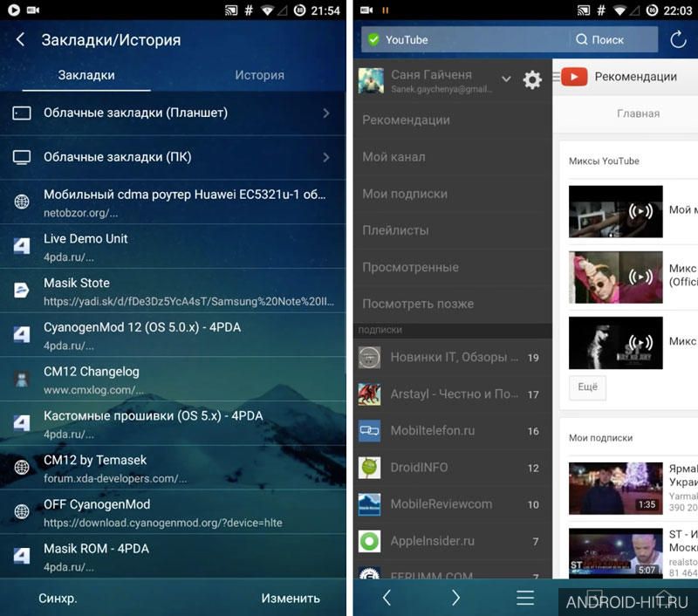Open Masik Stote bookmark
Screen dimensions: 698x616
pos(173,291)
